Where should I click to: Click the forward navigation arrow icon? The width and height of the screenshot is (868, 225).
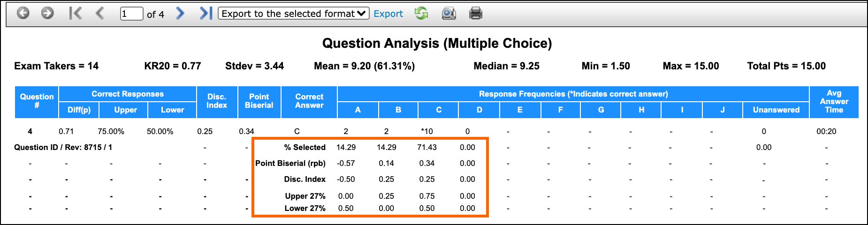point(47,13)
